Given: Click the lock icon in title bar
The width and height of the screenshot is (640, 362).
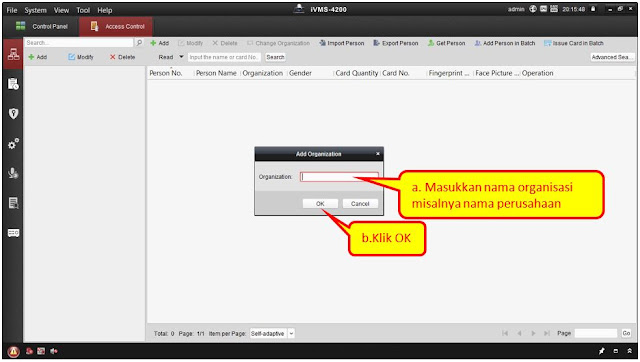Looking at the screenshot, I should coord(593,9).
